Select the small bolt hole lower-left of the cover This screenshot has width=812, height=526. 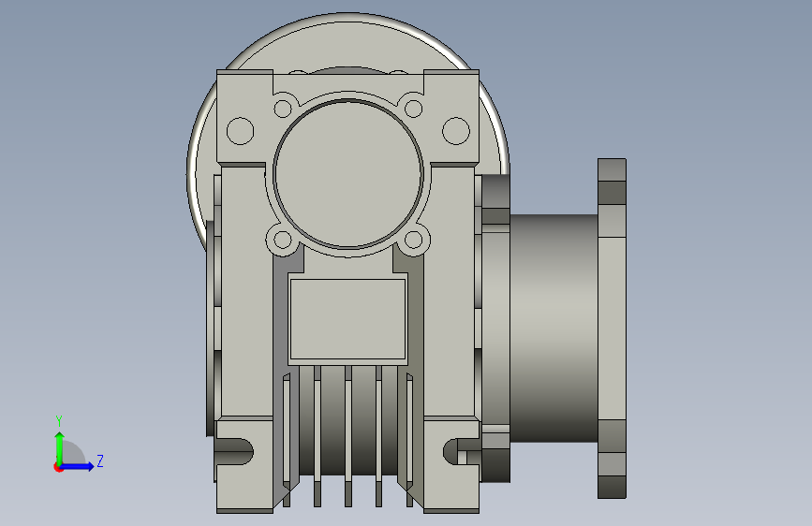coord(283,240)
